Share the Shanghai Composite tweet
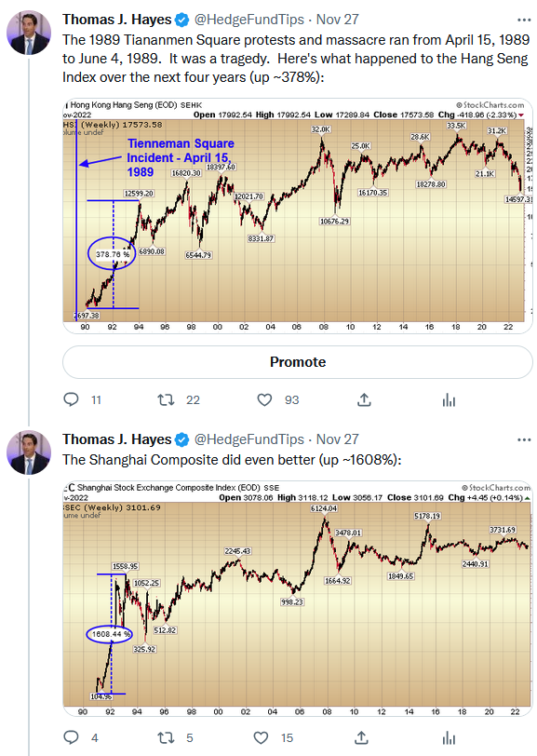 [x=361, y=737]
